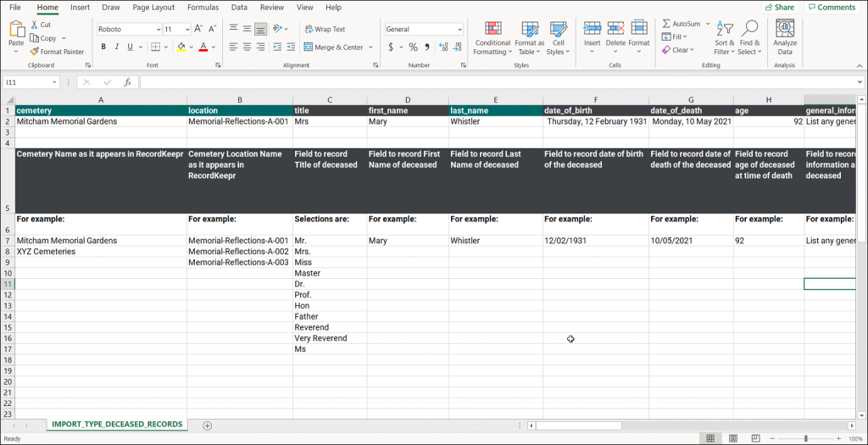The width and height of the screenshot is (868, 445).
Task: Open the Data tab
Action: click(x=239, y=8)
